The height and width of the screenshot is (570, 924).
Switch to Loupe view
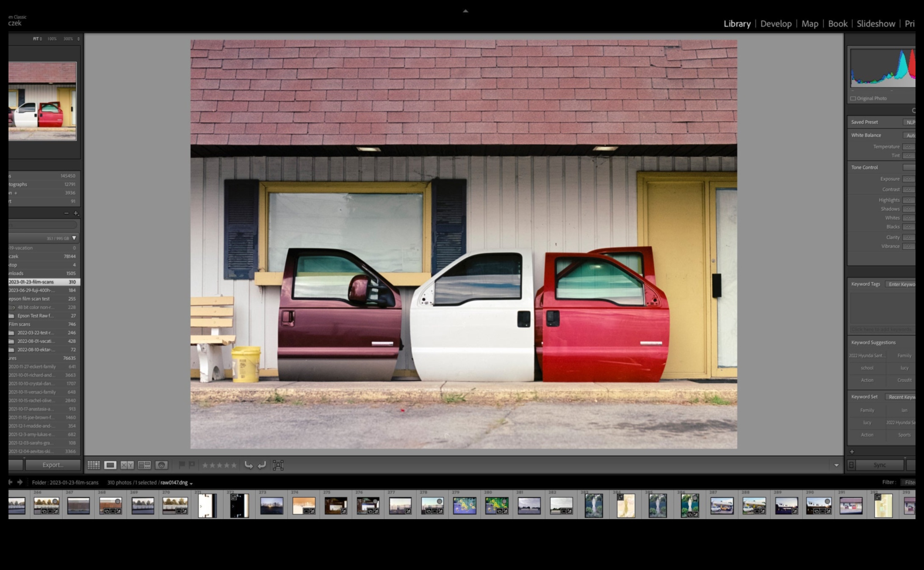(110, 465)
